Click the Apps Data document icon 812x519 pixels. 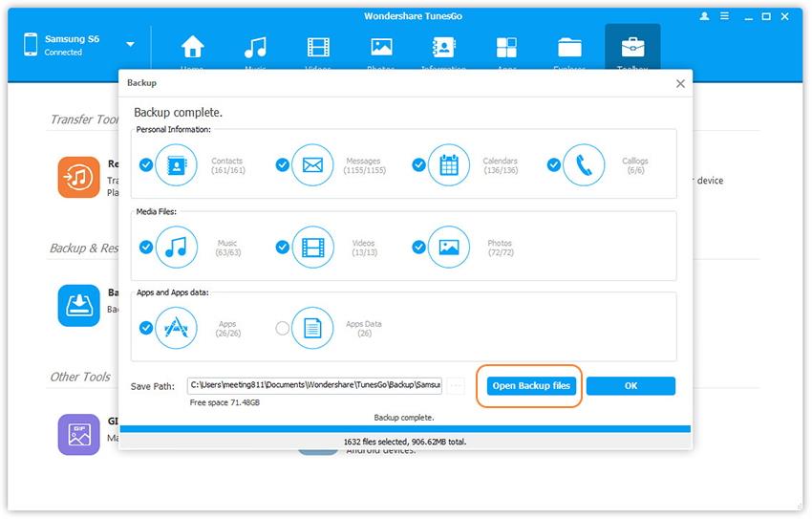click(312, 328)
